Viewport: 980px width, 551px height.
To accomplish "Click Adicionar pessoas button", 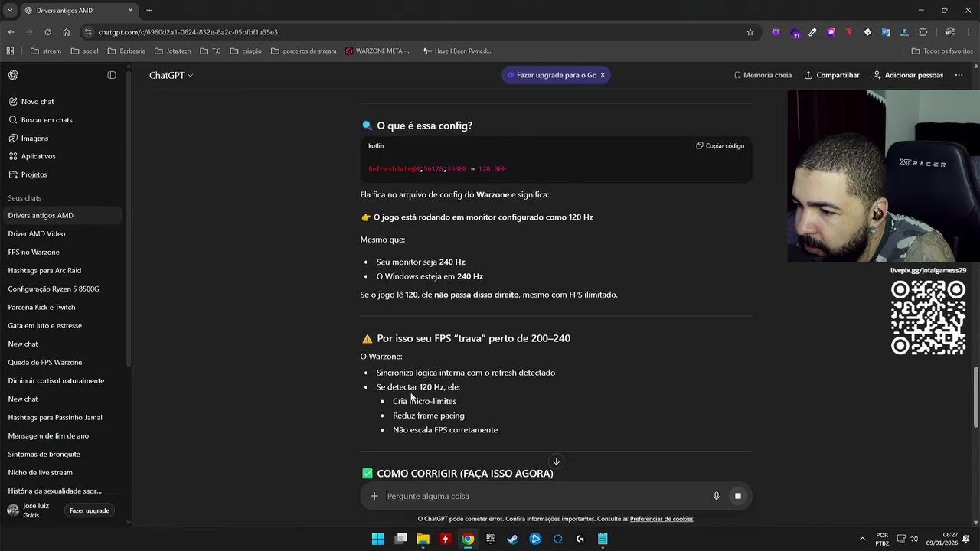I will (908, 75).
